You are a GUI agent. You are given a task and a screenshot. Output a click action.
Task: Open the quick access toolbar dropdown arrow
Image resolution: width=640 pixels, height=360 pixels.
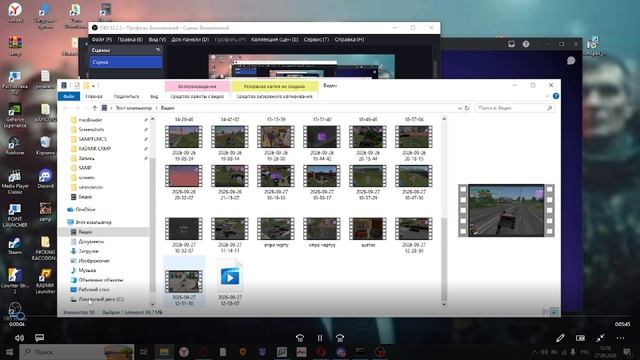pyautogui.click(x=94, y=86)
